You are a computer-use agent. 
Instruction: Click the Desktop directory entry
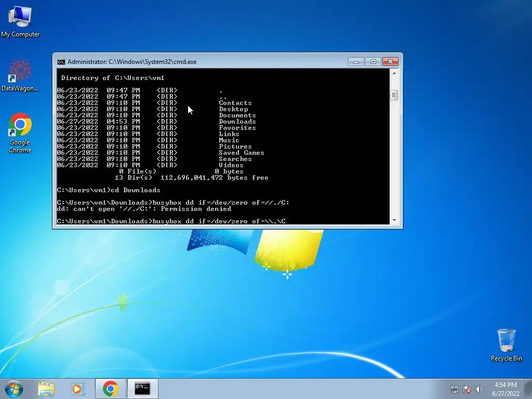(233, 109)
